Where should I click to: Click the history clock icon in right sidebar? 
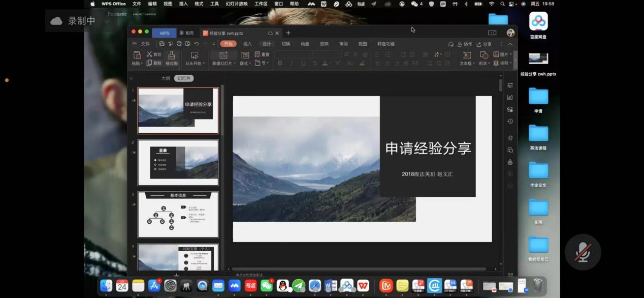510,122
